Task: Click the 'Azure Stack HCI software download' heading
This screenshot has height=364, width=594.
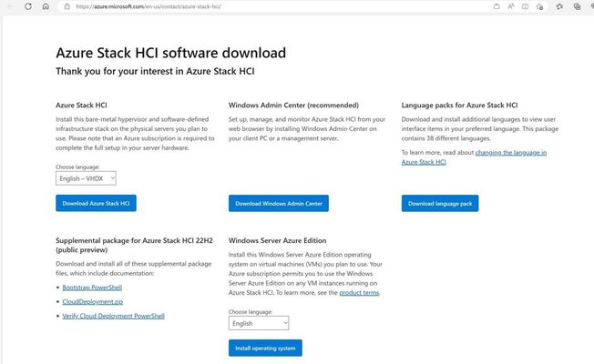Action: [171, 53]
